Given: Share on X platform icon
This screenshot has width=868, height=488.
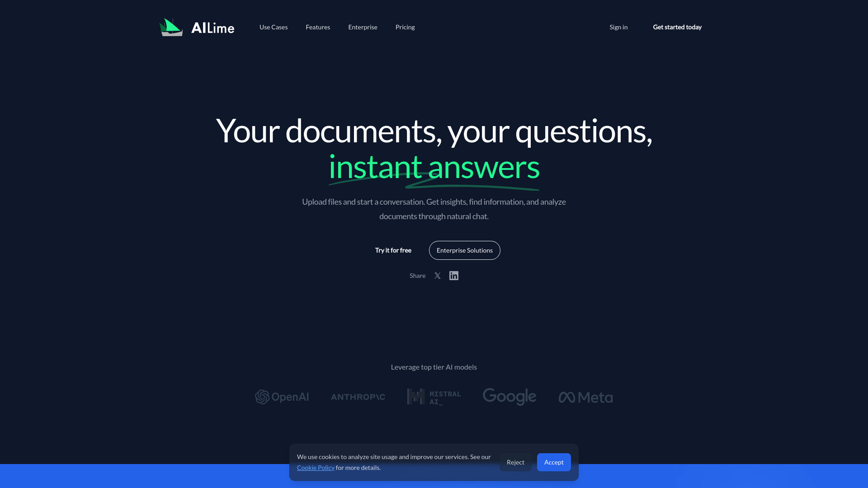Looking at the screenshot, I should [437, 275].
